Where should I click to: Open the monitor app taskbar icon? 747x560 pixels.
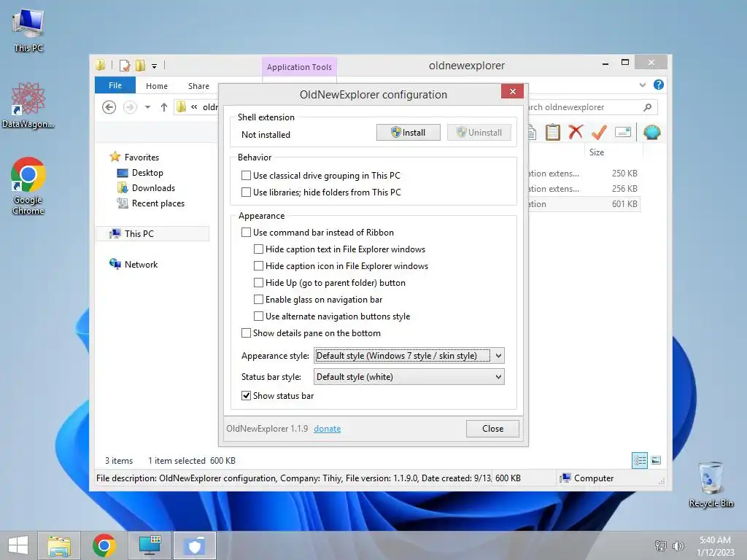[150, 545]
